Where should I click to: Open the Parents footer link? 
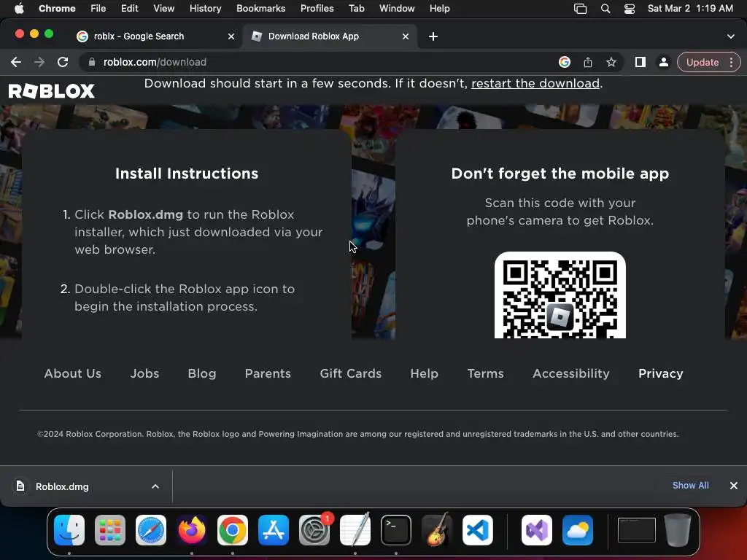pos(268,373)
